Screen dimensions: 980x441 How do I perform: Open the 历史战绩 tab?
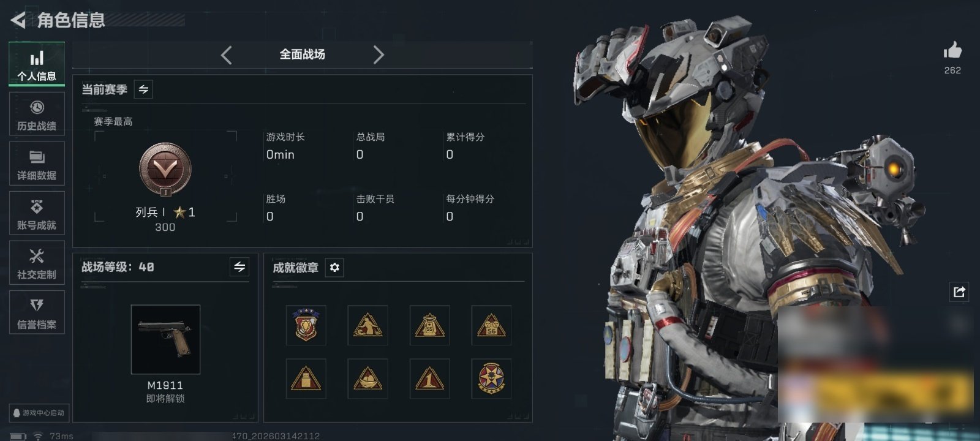point(37,114)
